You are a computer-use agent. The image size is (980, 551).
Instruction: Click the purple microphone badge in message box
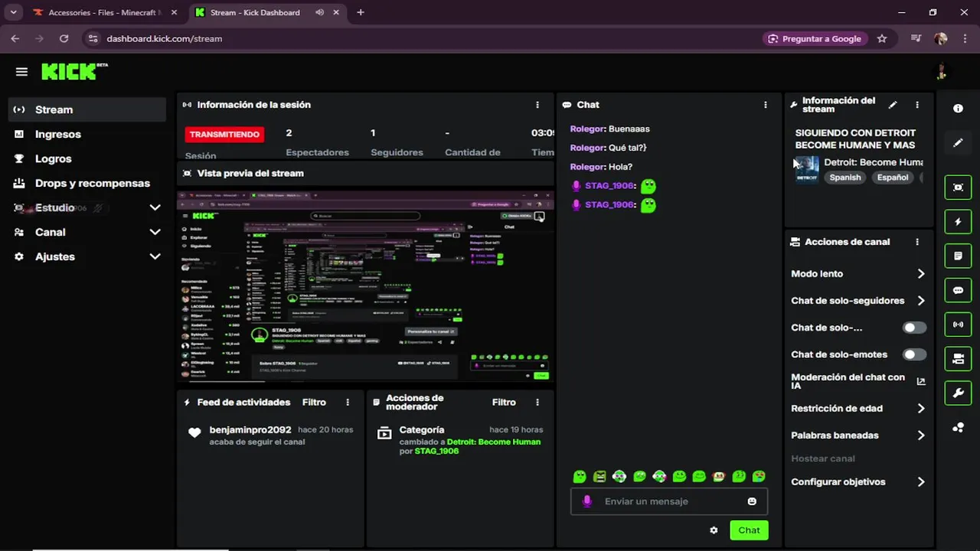(x=587, y=501)
